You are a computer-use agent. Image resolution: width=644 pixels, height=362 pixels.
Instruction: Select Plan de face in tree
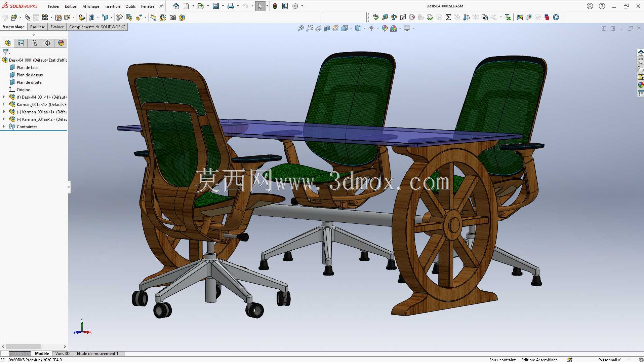click(x=28, y=68)
